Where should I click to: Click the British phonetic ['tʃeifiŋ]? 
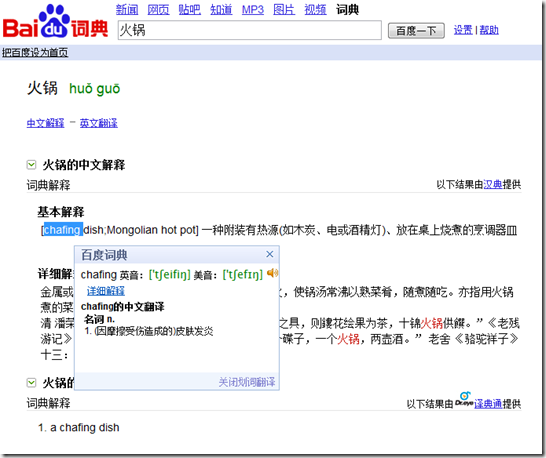tap(170, 275)
